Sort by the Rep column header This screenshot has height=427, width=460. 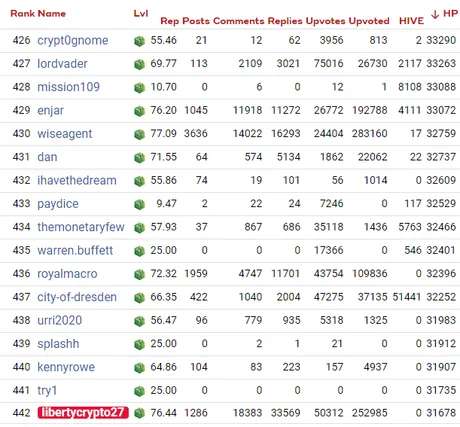170,21
